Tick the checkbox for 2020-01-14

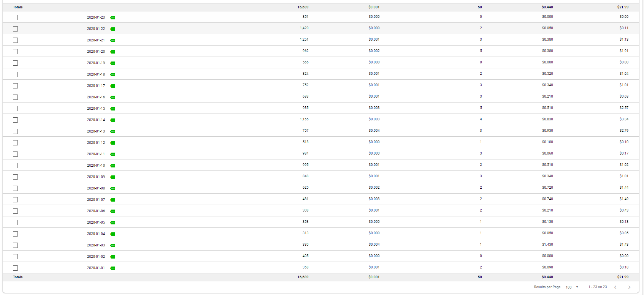point(15,120)
